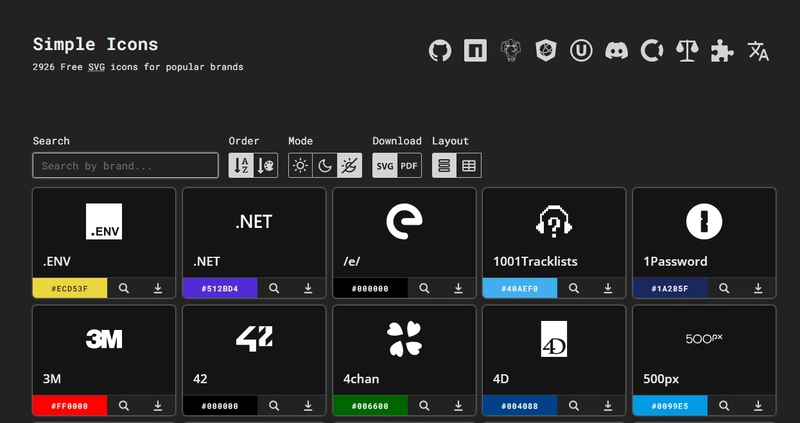The height and width of the screenshot is (423, 800).
Task: Click the underlined SVG abbreviation in the subtitle
Action: pos(96,67)
